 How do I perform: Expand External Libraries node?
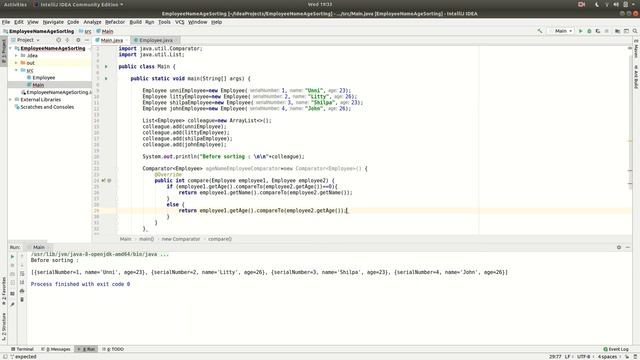tap(11, 100)
